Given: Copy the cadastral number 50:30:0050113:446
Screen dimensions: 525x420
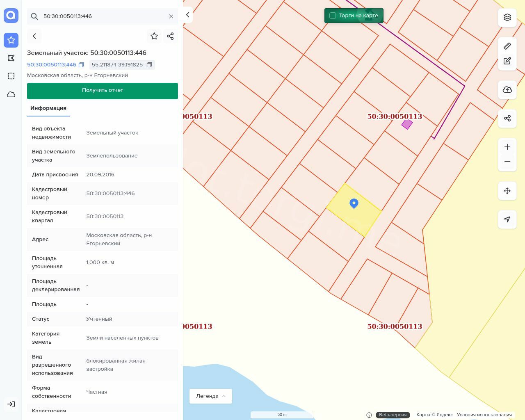Looking at the screenshot, I should tap(81, 65).
